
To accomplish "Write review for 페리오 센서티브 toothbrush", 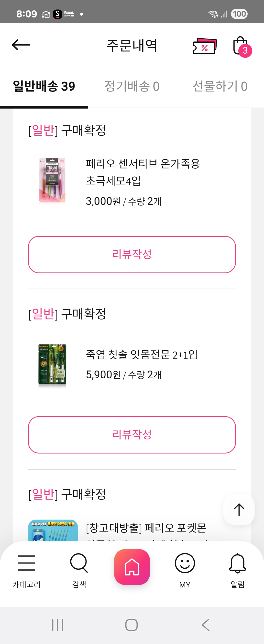I will coord(132,254).
